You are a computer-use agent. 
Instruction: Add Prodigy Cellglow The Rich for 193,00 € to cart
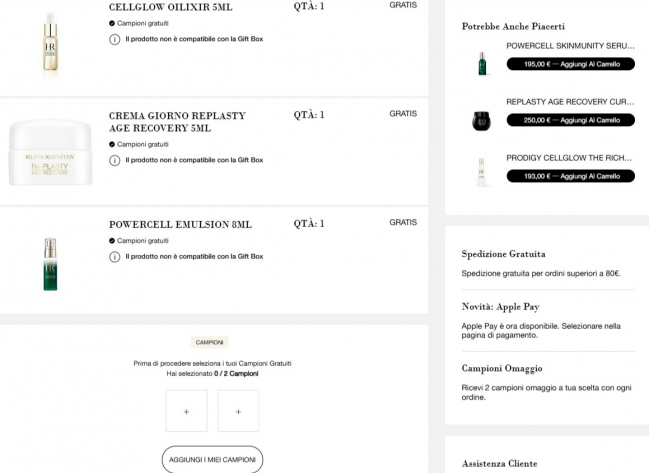(x=570, y=176)
